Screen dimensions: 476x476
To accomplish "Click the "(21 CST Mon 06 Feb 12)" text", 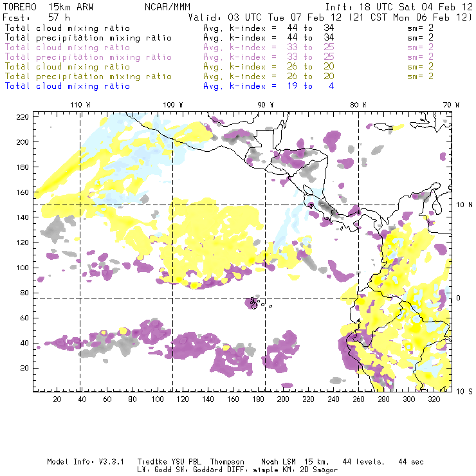I will tap(410, 17).
